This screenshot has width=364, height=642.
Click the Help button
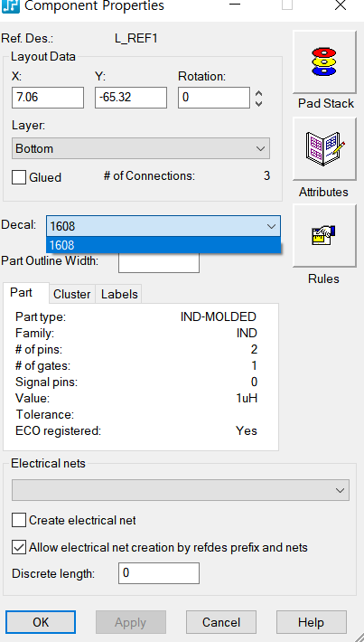312,622
